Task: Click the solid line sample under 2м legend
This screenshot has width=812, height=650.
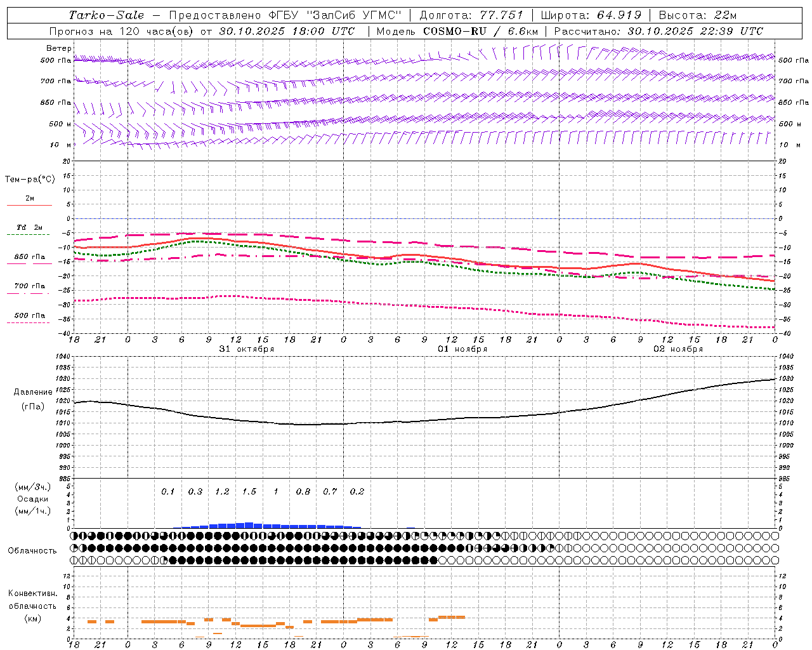Action: click(29, 205)
